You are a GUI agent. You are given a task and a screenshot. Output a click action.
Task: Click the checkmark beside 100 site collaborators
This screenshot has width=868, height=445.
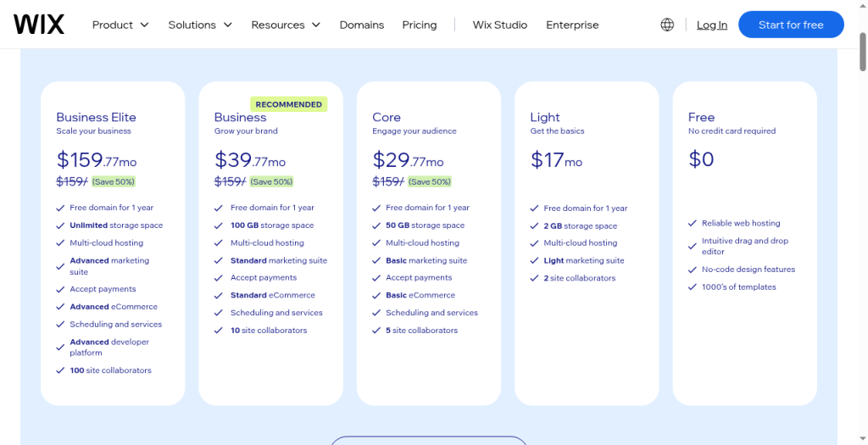60,370
